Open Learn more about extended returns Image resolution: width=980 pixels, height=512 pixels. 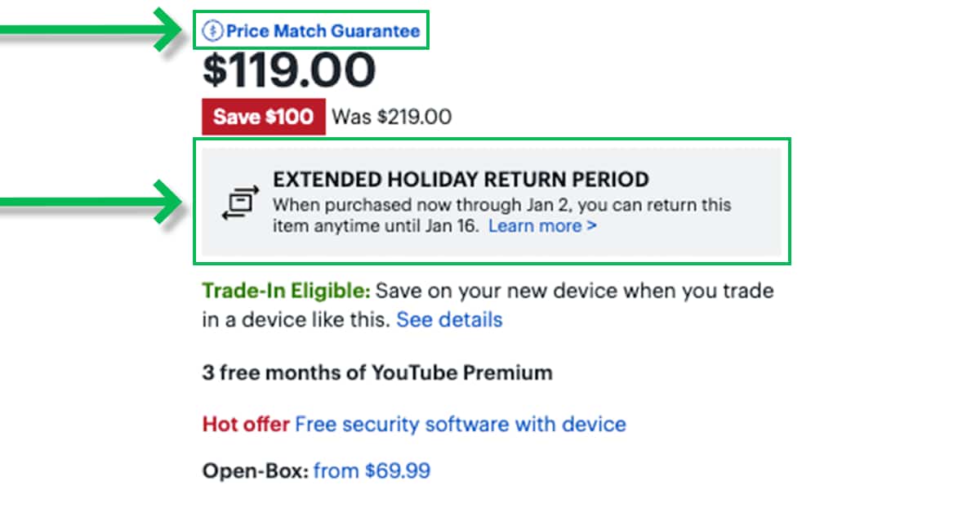tap(535, 225)
